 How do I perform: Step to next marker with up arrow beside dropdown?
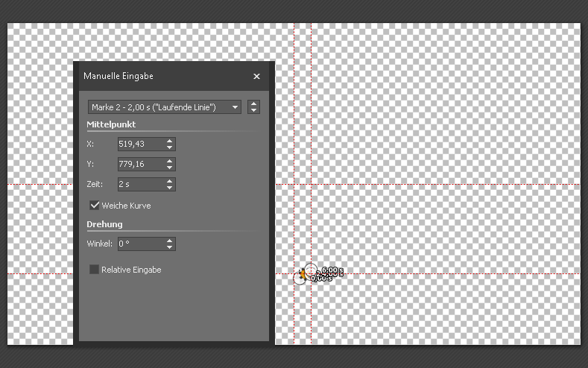click(x=254, y=104)
